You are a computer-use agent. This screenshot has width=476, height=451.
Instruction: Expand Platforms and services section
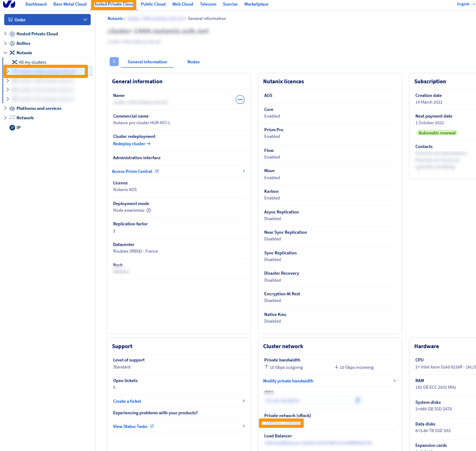pyautogui.click(x=5, y=108)
